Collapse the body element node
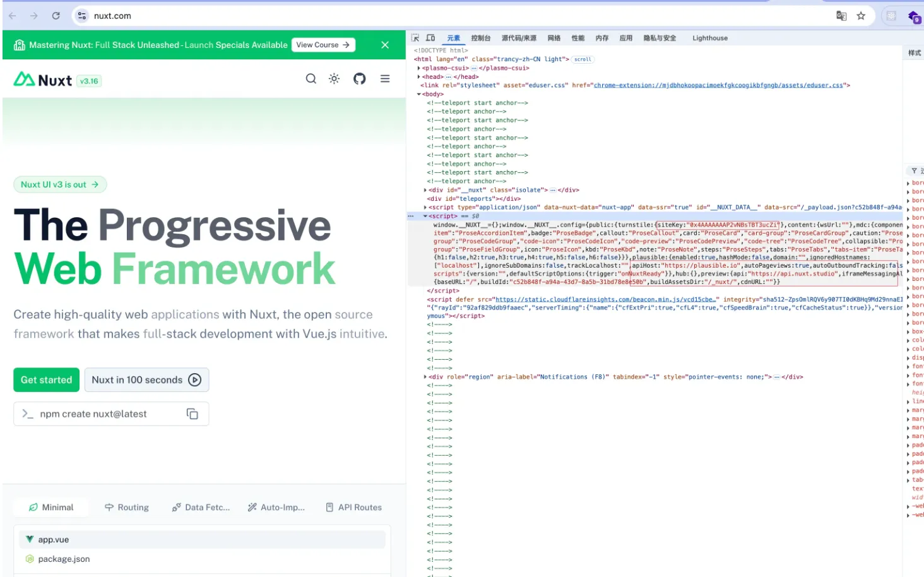Image resolution: width=924 pixels, height=577 pixels. tap(418, 94)
